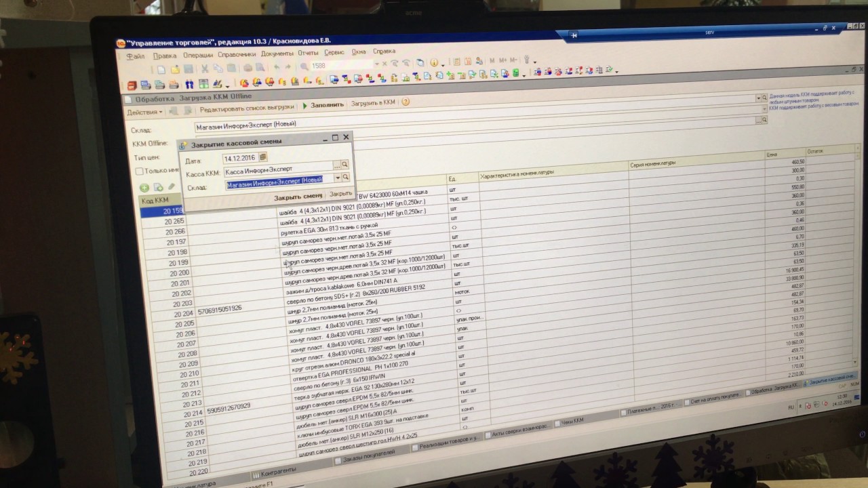The image size is (868, 488).
Task: Open the Действия dropdown menu
Action: [x=144, y=112]
